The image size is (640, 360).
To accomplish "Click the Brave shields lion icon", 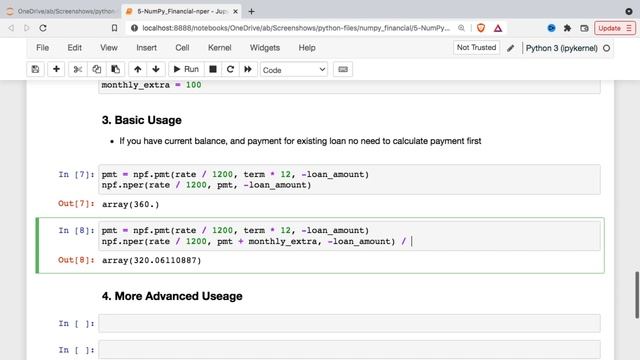I will 481,28.
